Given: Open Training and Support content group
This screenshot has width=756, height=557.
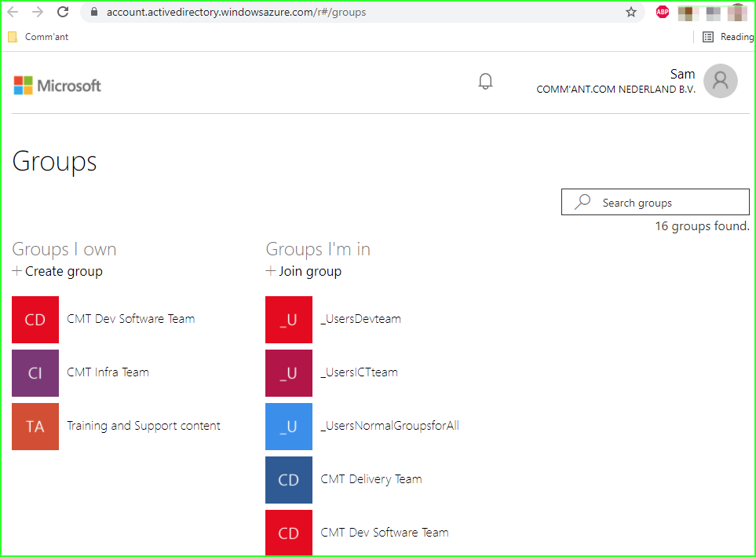Looking at the screenshot, I should click(143, 426).
